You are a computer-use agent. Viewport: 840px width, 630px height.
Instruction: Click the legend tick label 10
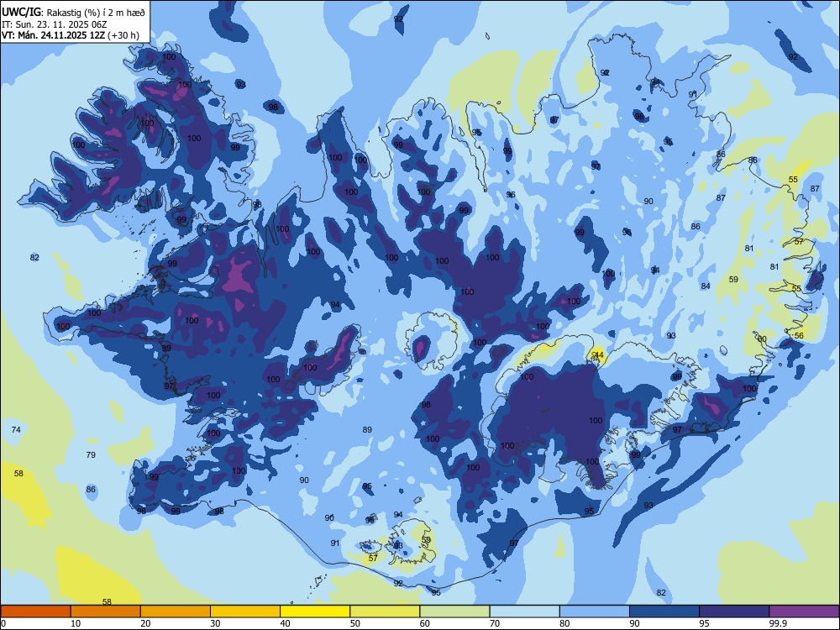pyautogui.click(x=76, y=623)
